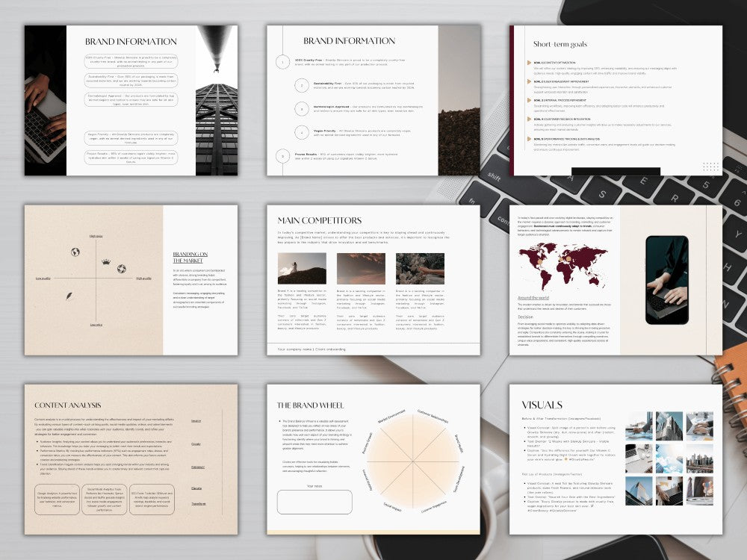The width and height of the screenshot is (747, 560).
Task: Click the top-left hands photo in the Visuals grid
Action: [638, 427]
